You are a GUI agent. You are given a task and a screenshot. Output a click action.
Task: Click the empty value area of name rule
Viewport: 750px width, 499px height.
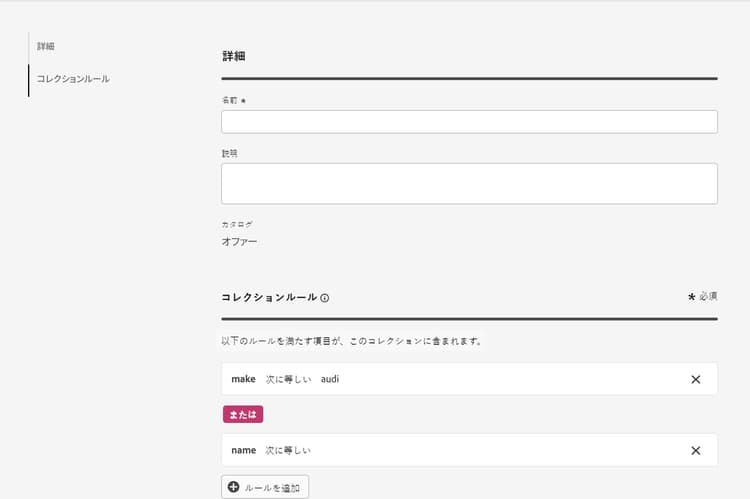pyautogui.click(x=480, y=450)
